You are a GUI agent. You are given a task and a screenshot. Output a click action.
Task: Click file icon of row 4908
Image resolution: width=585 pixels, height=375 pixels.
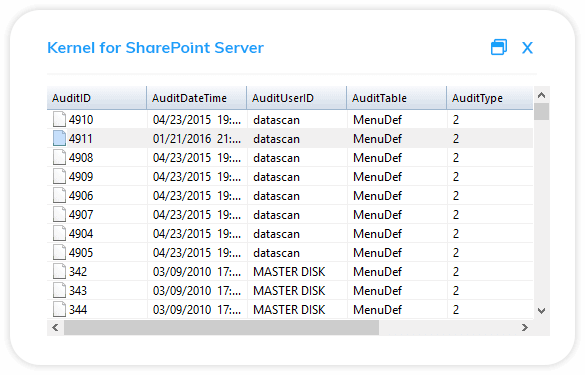[x=59, y=157]
